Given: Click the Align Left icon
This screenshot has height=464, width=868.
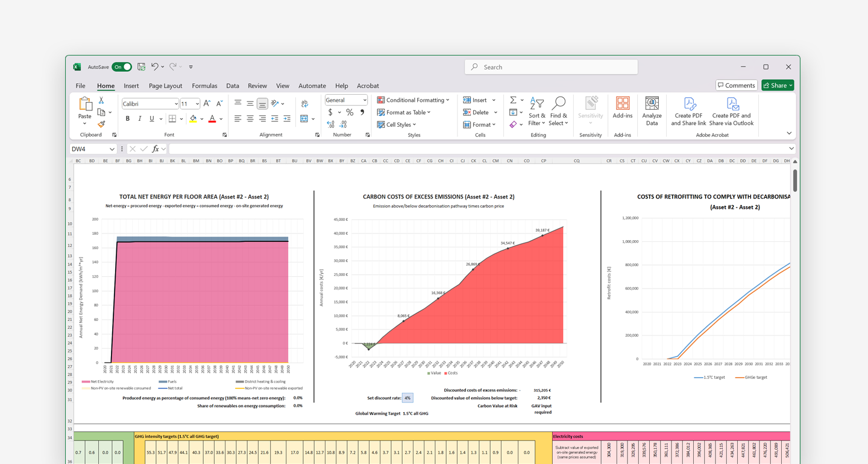Looking at the screenshot, I should coord(238,119).
